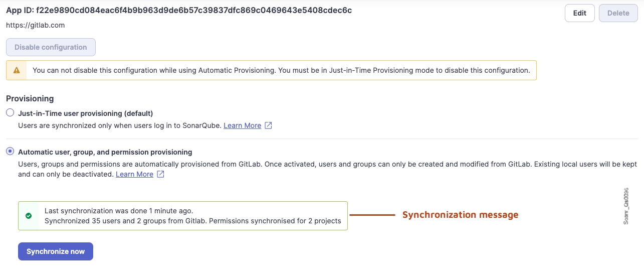
Task: Click the warning triangle icon in the alert
Action: (x=17, y=71)
